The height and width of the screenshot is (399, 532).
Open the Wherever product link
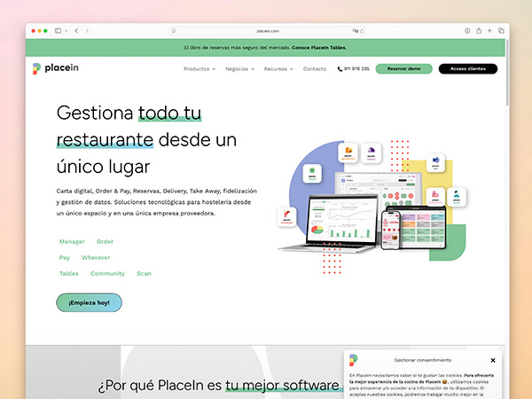tap(96, 257)
